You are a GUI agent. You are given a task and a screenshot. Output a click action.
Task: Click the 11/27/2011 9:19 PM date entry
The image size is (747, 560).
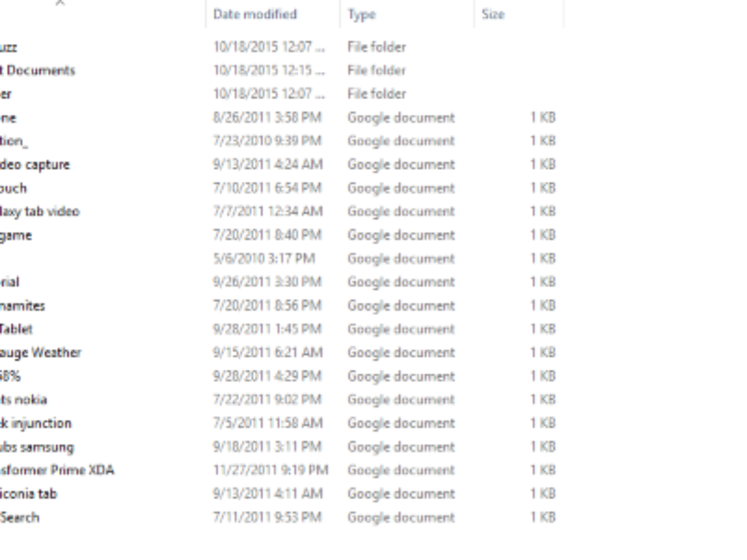pos(270,470)
